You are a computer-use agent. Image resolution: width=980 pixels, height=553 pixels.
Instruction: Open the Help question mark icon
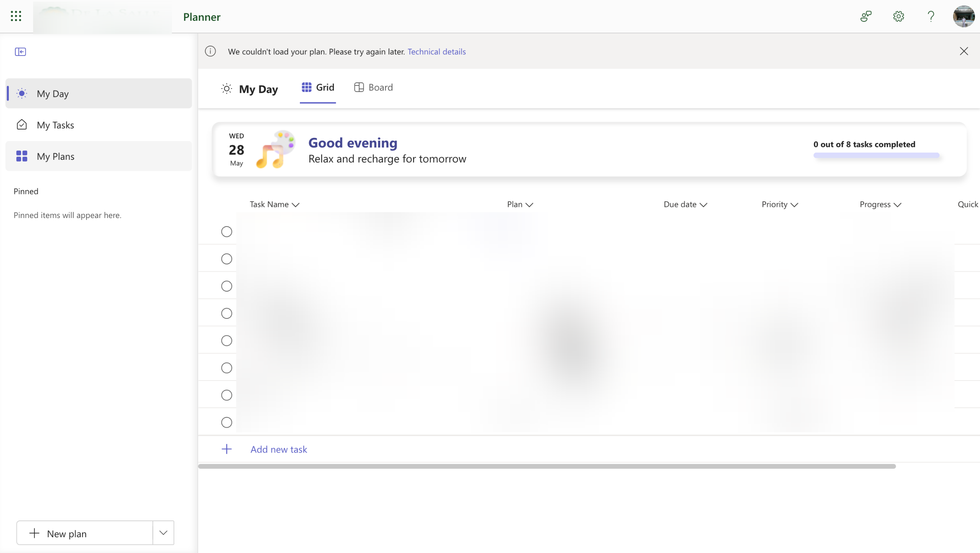pos(931,16)
